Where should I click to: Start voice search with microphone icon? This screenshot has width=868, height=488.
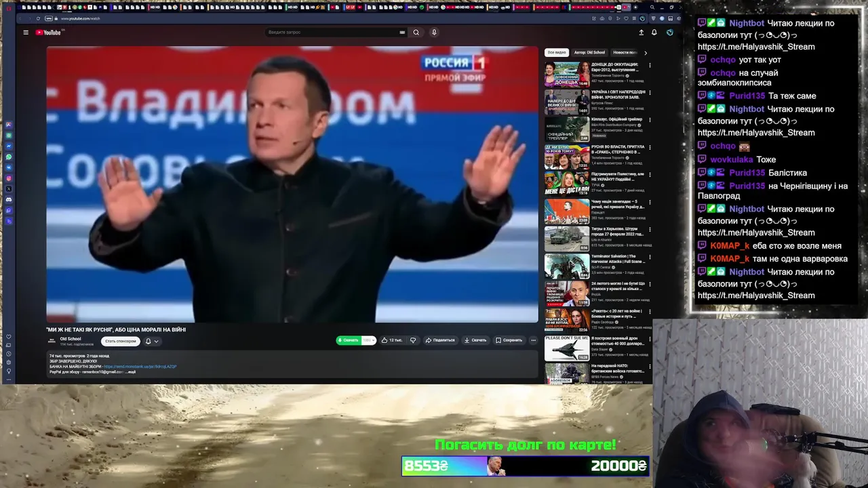click(x=434, y=33)
